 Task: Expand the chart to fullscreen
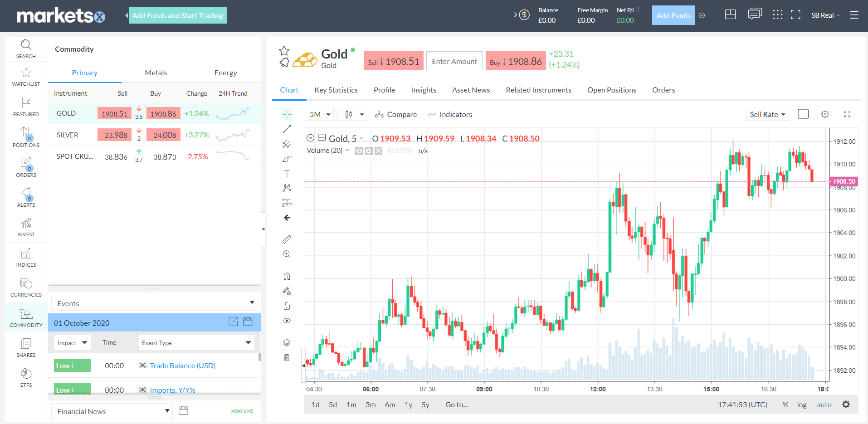click(x=847, y=114)
